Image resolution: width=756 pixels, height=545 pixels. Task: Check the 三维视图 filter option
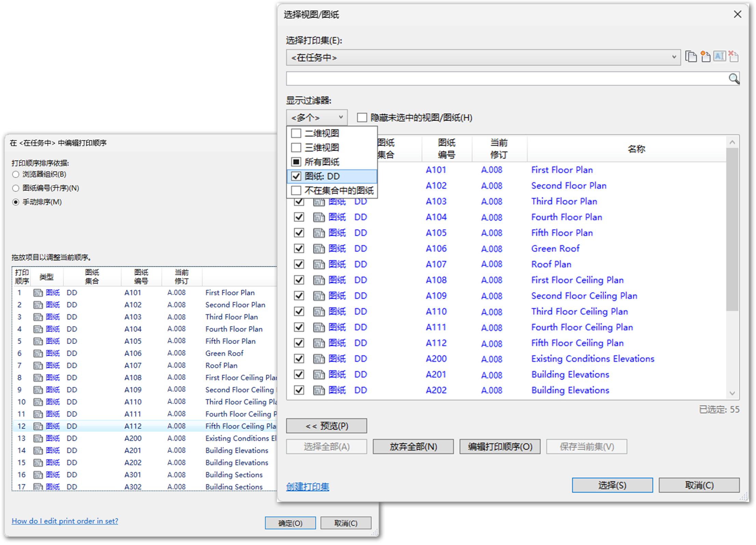[x=296, y=148]
